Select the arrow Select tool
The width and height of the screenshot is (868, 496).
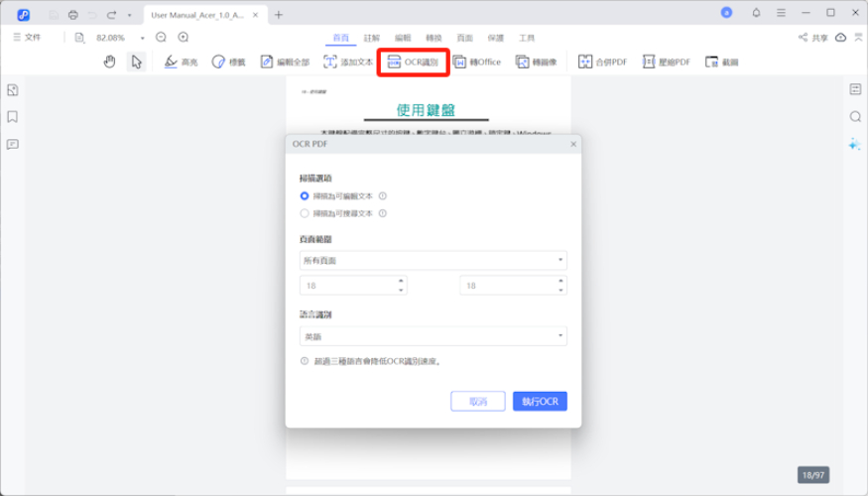(x=136, y=62)
